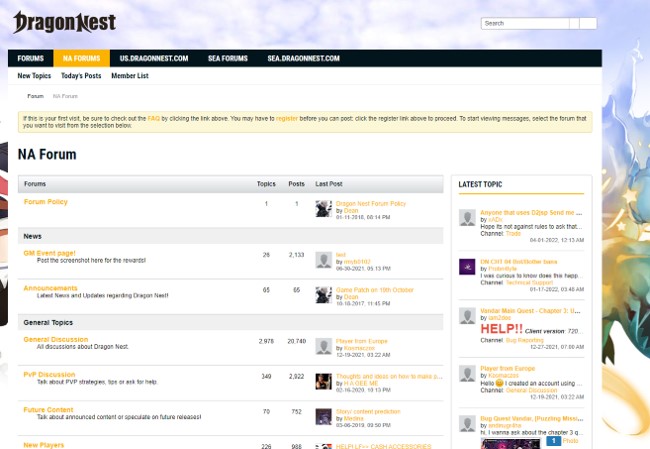
Task: Click the register link in the notice
Action: (x=287, y=118)
